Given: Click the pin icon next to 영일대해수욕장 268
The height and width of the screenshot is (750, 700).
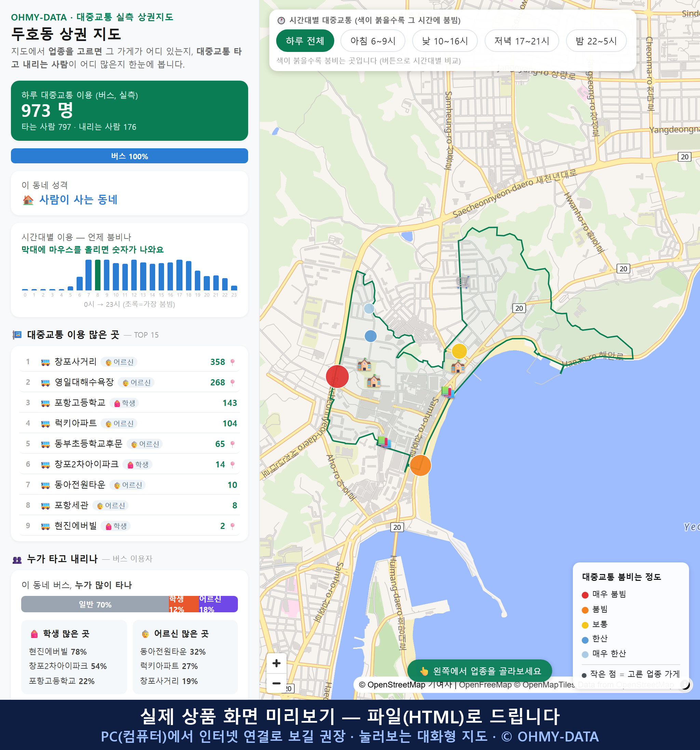Looking at the screenshot, I should click(x=232, y=383).
